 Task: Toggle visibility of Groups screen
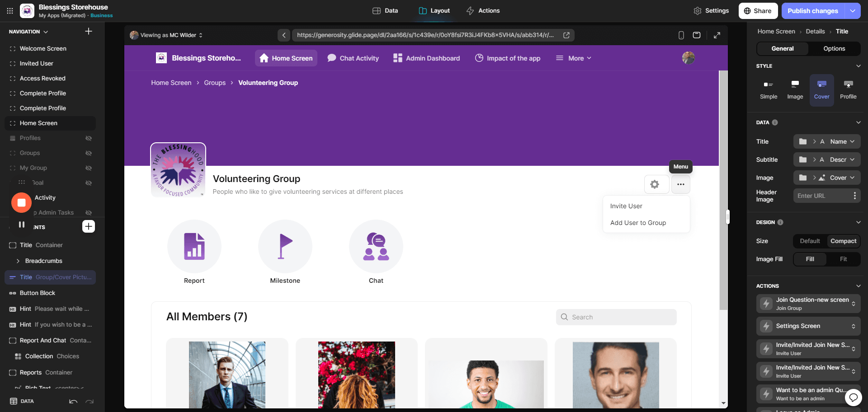click(89, 153)
